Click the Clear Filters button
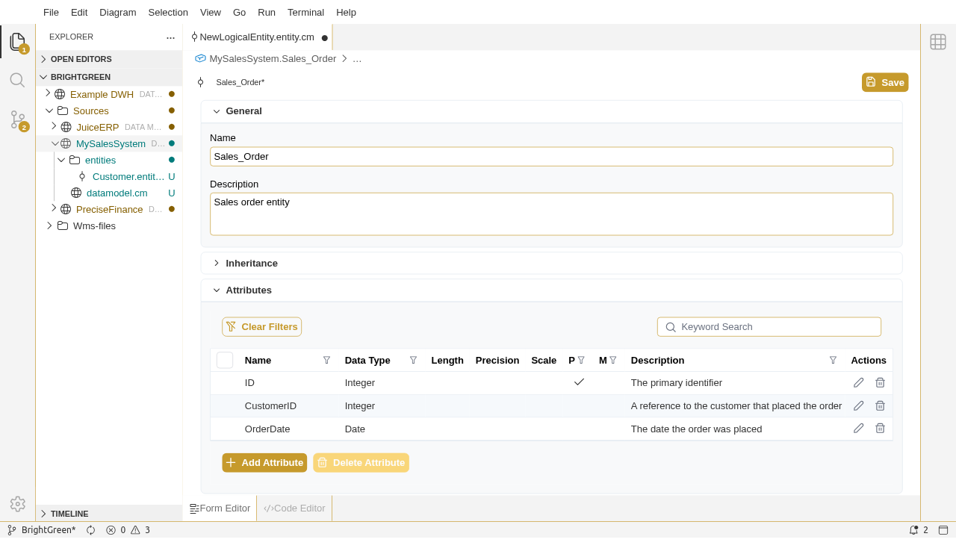The width and height of the screenshot is (956, 560). pyautogui.click(x=261, y=327)
